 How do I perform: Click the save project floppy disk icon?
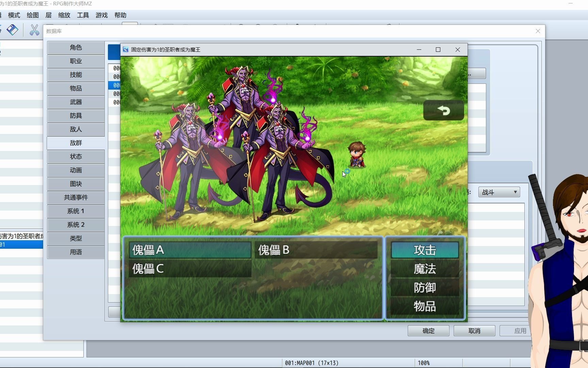coord(13,30)
